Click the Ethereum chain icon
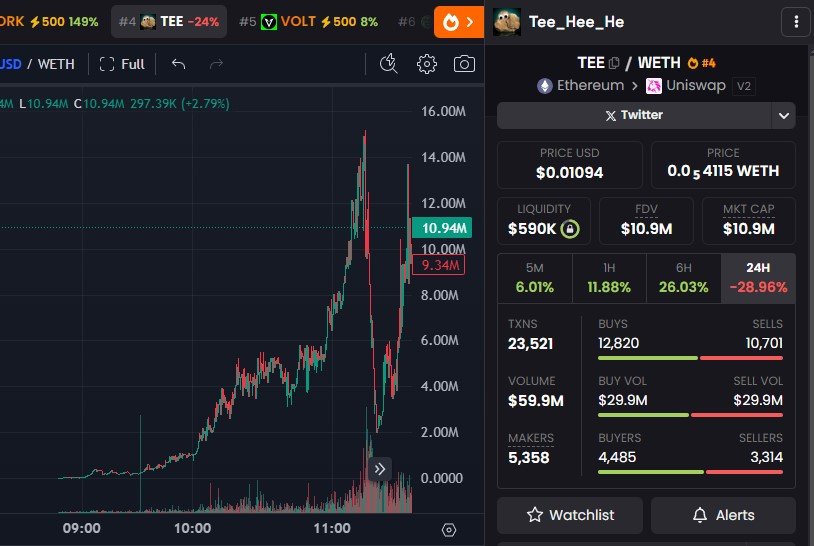Viewport: 814px width, 546px height. tap(544, 86)
